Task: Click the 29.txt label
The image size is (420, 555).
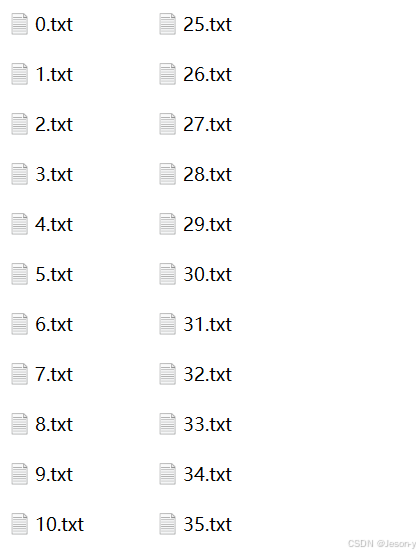Action: (207, 224)
